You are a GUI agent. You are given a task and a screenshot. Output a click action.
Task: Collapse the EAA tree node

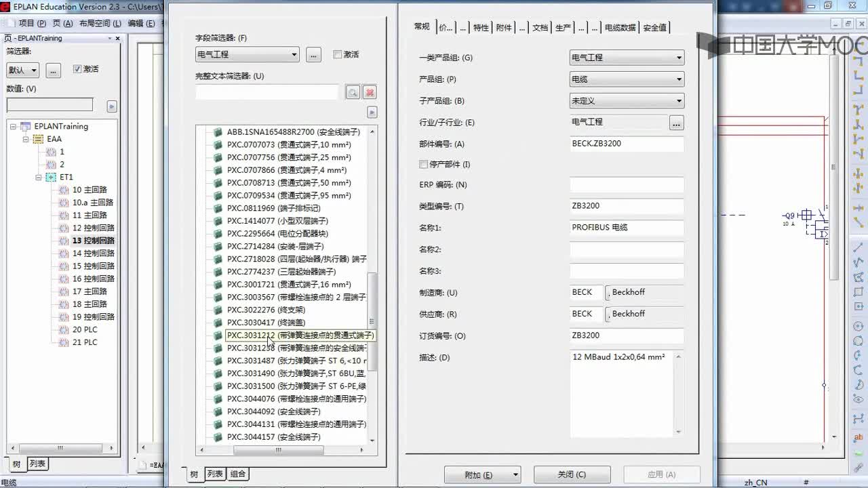[26, 140]
